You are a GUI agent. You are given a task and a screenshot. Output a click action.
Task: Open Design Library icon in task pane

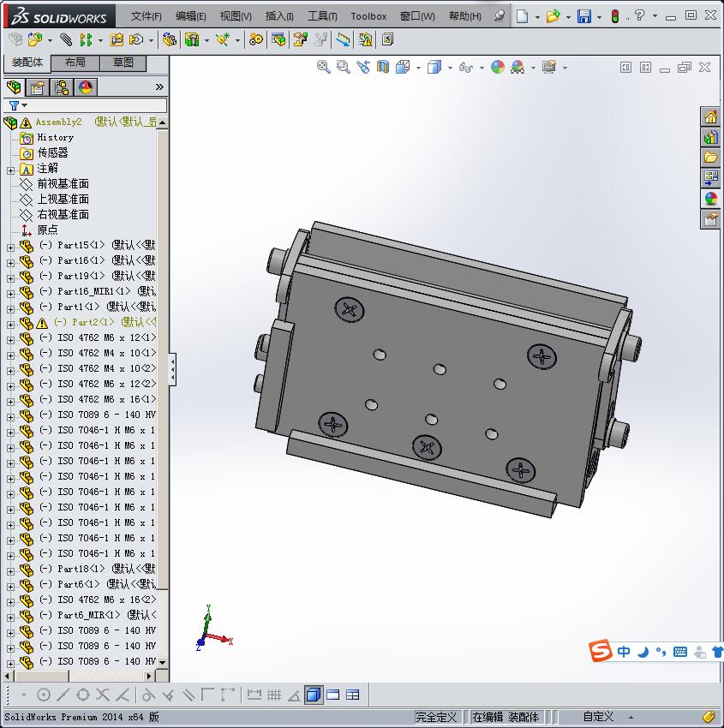coord(710,137)
